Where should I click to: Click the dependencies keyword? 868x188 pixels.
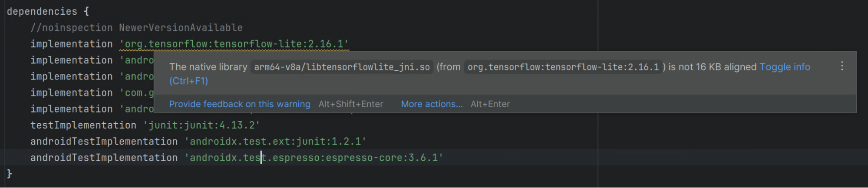click(42, 11)
